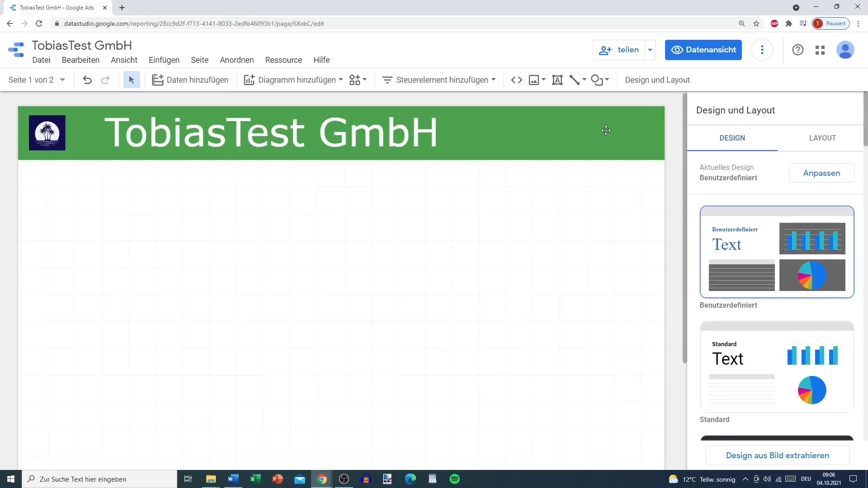Open the Bearbeiten menu
This screenshot has height=488, width=868.
[x=80, y=60]
